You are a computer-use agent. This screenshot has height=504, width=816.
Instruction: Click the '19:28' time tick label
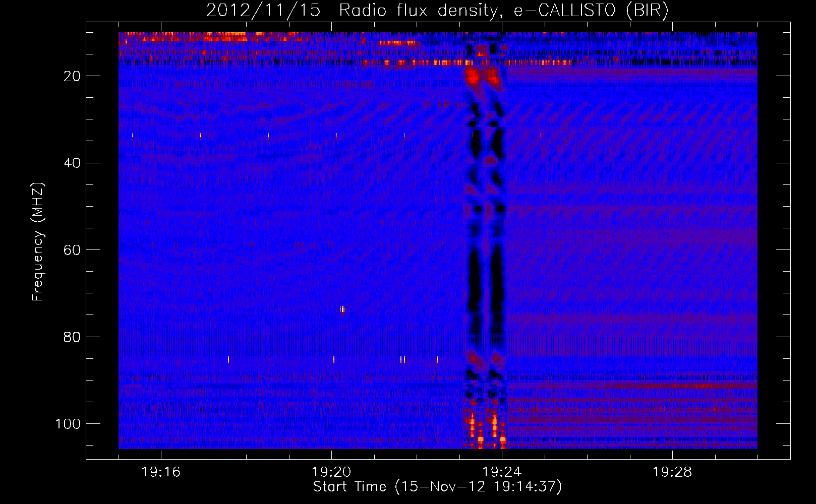pos(672,472)
